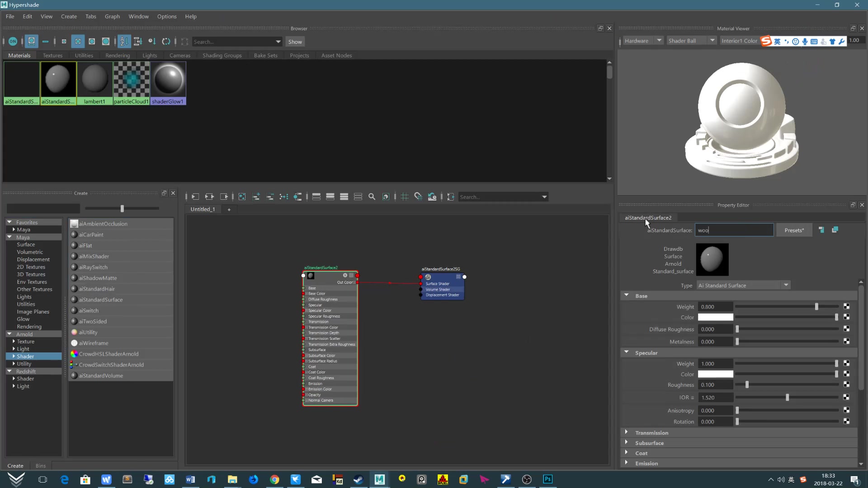Viewport: 868px width, 488px height.
Task: Toggle the Specular section visibility
Action: (x=627, y=352)
